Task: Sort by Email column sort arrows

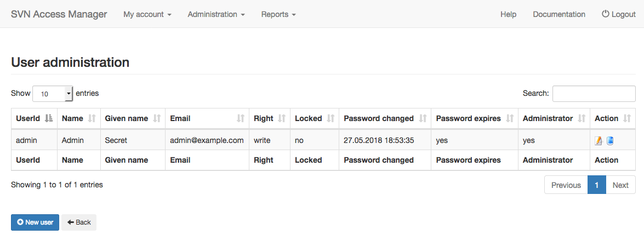Action: point(241,118)
